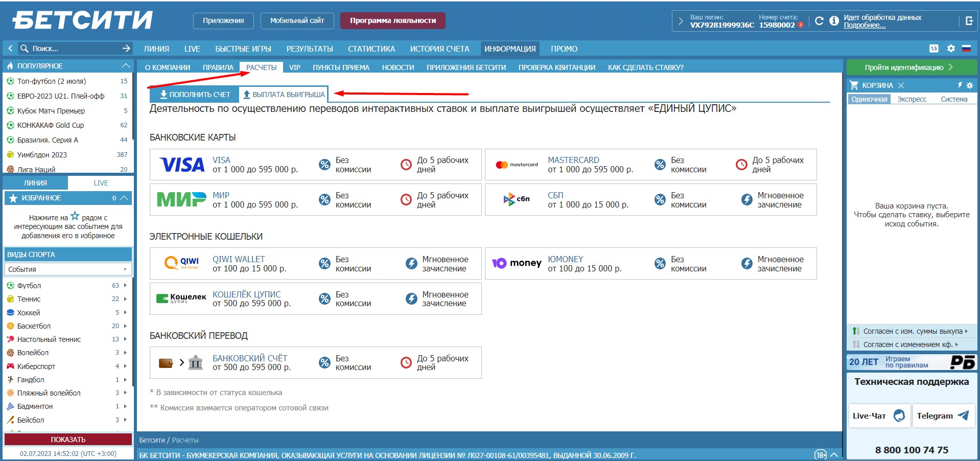Click the logout icon at top right
Image resolution: width=980 pixels, height=461 pixels.
tap(969, 21)
